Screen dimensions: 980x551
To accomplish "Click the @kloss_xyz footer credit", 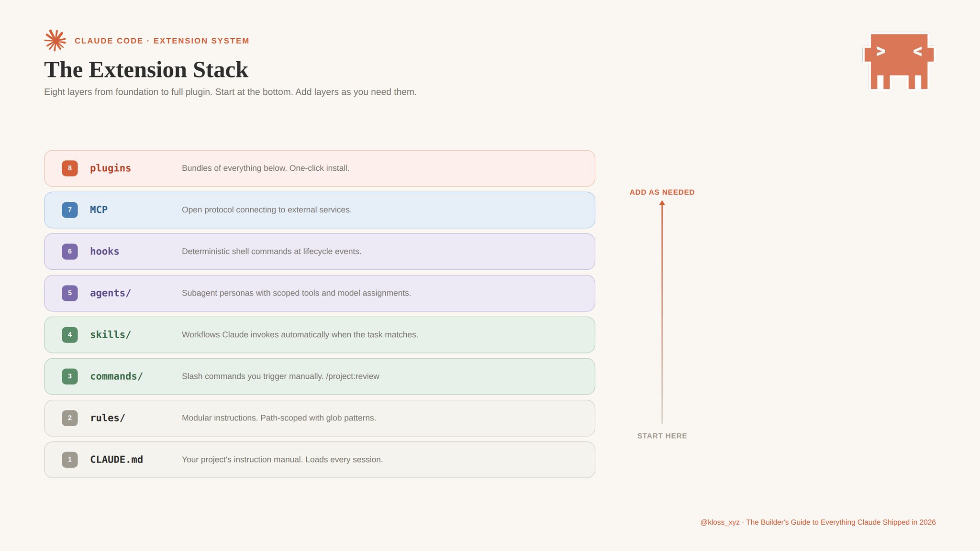I will pos(818,522).
